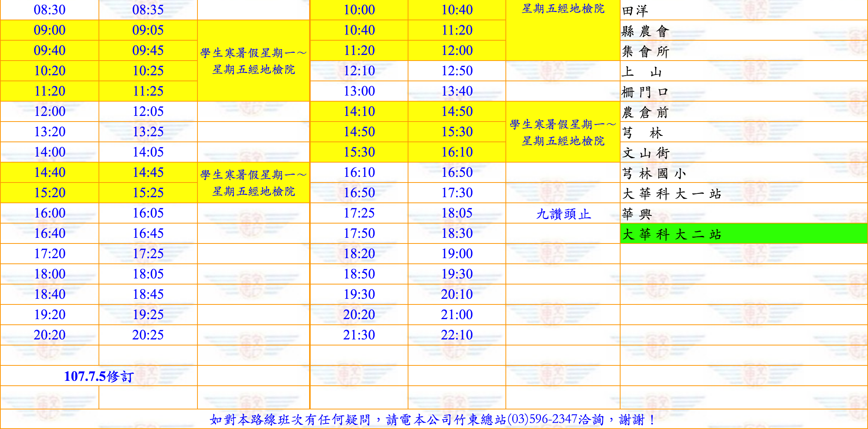Screen dimensions: 868x429
Task: Select the 華興 stop entry
Action: [x=636, y=214]
